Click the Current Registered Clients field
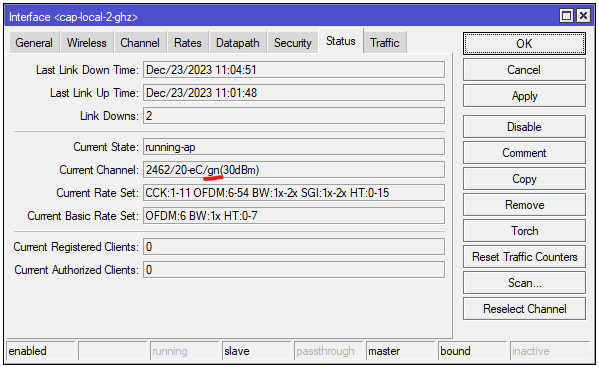Screen dimensions: 599x367 pyautogui.click(x=294, y=247)
